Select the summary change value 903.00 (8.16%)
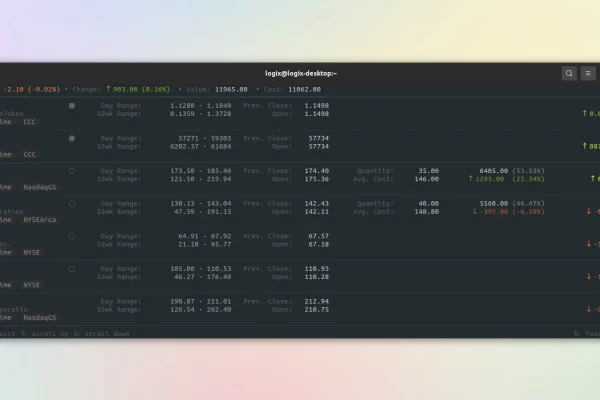 (141, 89)
